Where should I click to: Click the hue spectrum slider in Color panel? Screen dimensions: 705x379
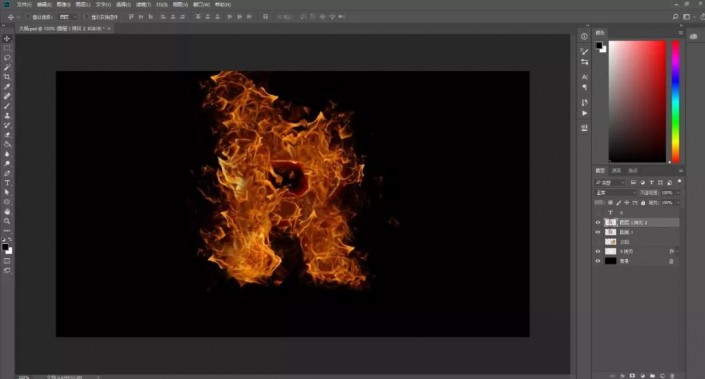tap(675, 101)
